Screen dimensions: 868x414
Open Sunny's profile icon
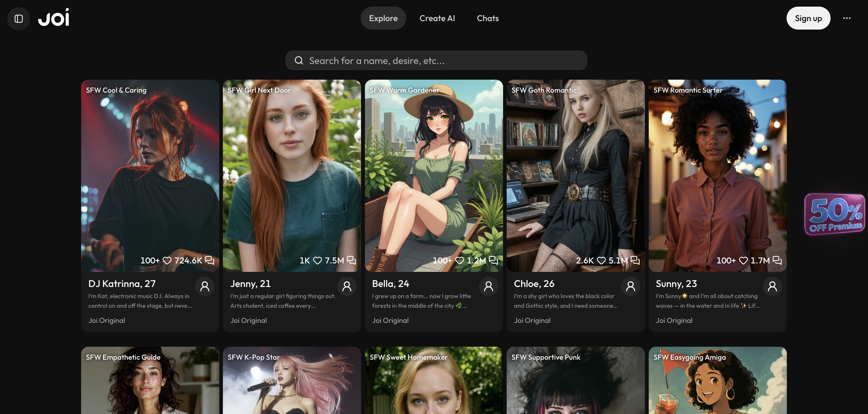(x=772, y=286)
